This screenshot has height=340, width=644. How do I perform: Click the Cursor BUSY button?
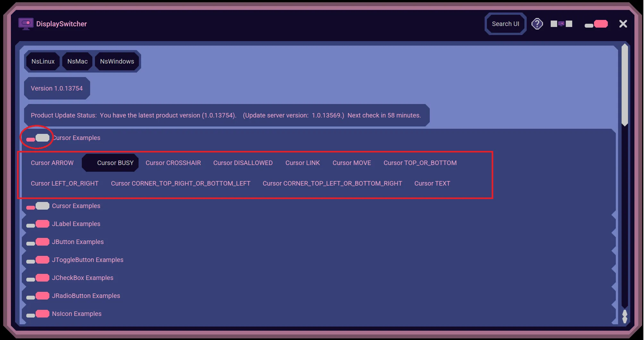(110, 163)
